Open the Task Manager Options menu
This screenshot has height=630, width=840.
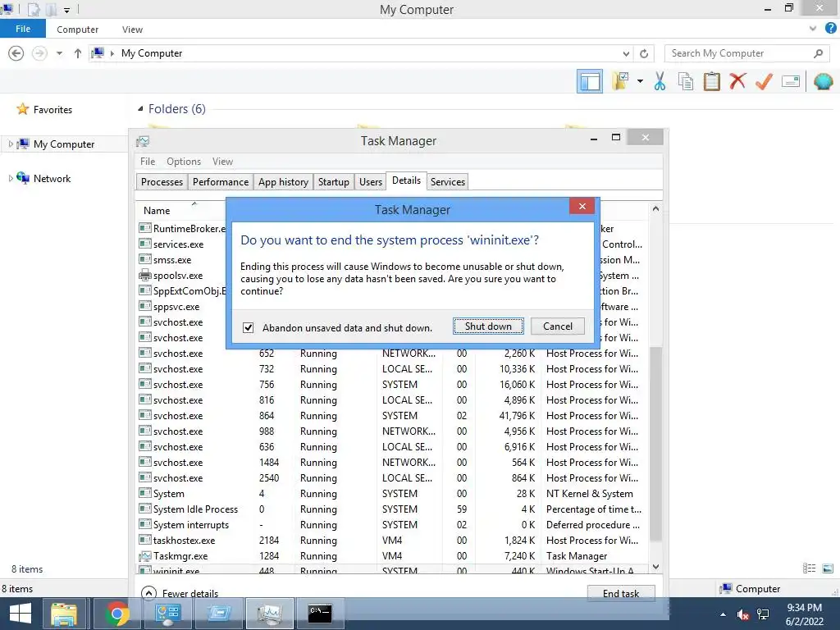coord(183,162)
